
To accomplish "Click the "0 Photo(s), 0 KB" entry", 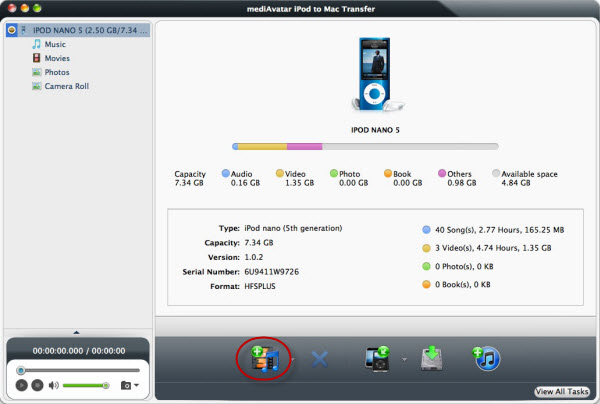I will click(458, 266).
